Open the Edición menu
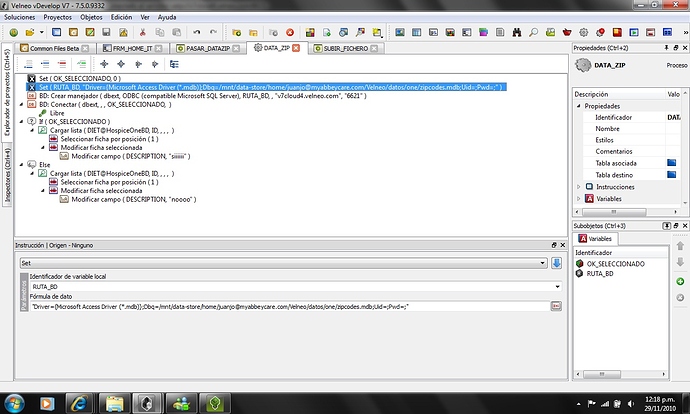 121,17
